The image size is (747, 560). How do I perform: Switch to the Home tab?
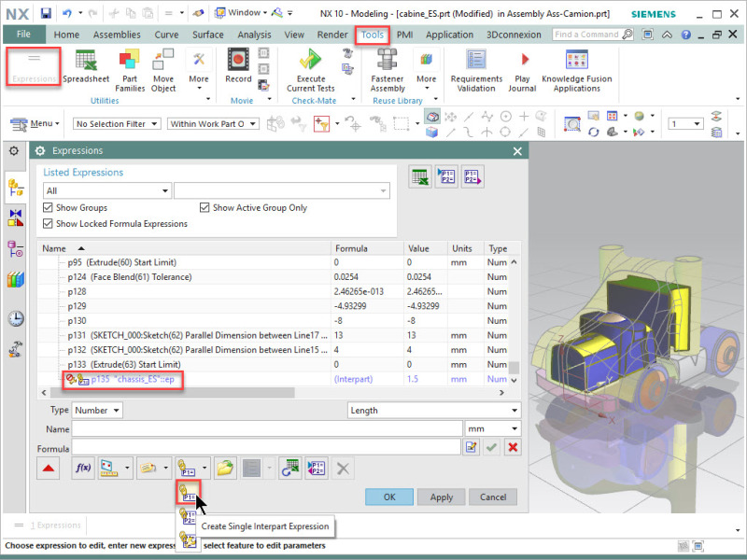pos(66,35)
